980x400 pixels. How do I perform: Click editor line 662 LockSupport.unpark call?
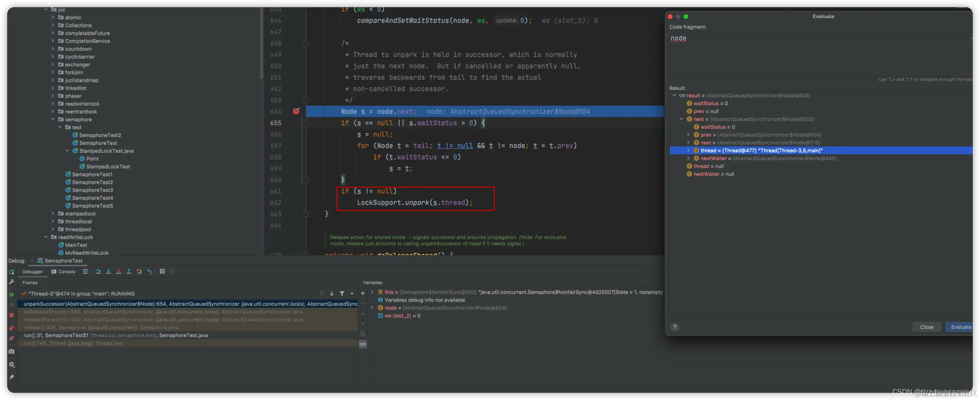click(415, 203)
